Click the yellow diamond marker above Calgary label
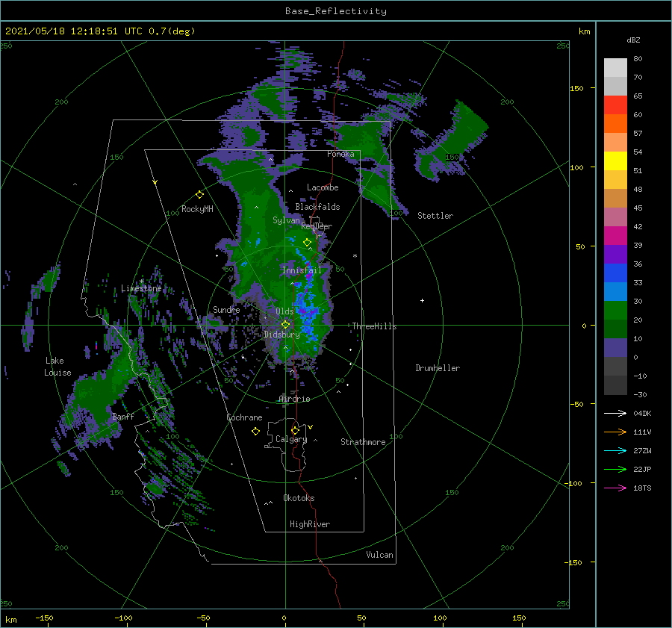 click(x=295, y=430)
